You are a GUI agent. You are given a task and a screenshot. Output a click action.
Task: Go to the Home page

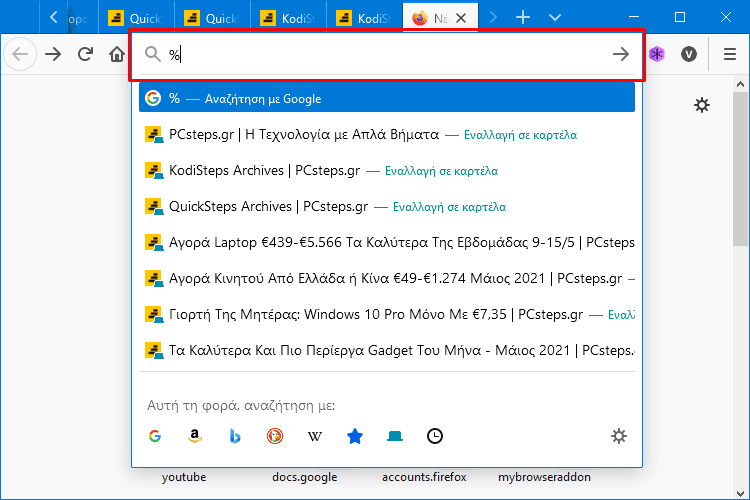click(116, 54)
